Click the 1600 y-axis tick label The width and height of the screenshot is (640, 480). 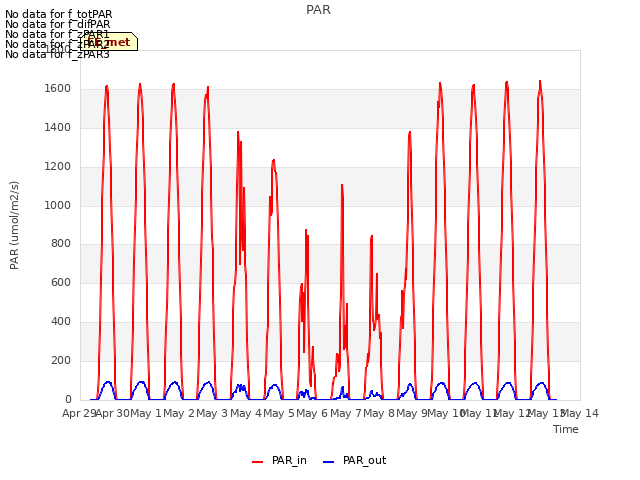point(58,89)
